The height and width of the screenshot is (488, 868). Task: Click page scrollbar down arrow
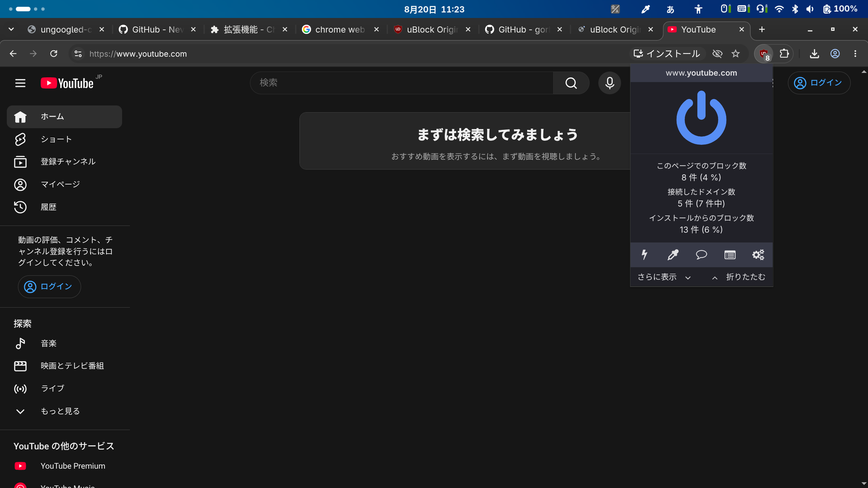coord(864,484)
